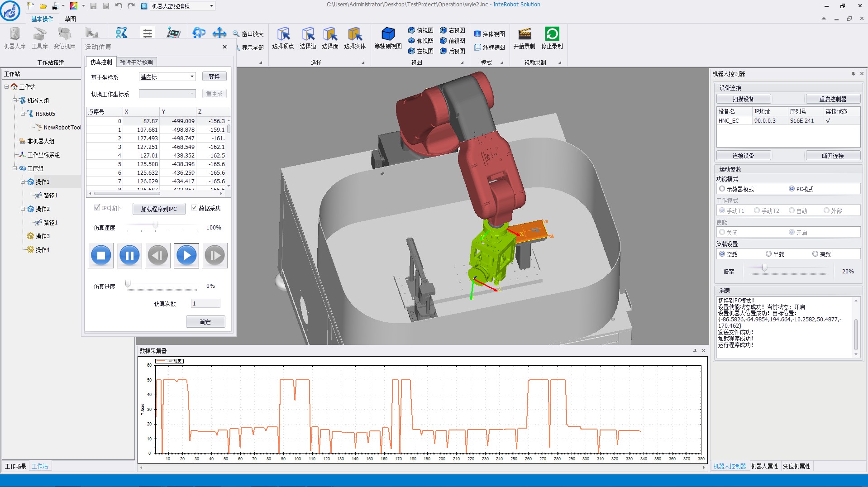Switch to 仰视图 bottom view
The width and height of the screenshot is (868, 487).
[x=420, y=41]
